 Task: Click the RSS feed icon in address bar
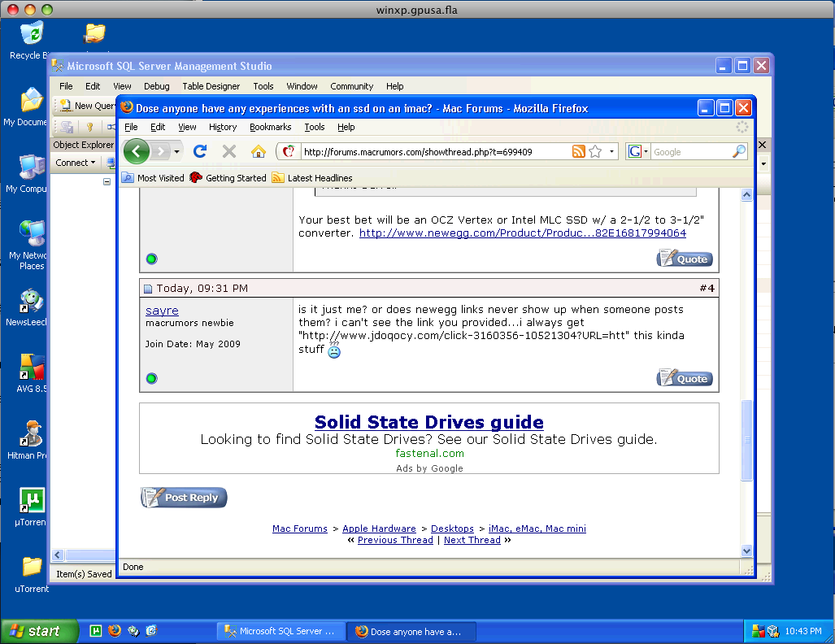578,152
